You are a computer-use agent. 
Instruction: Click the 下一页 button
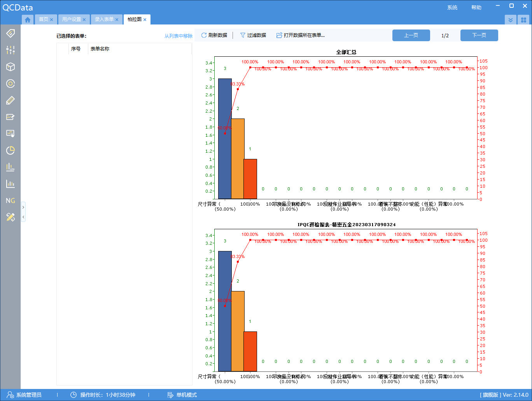[479, 35]
